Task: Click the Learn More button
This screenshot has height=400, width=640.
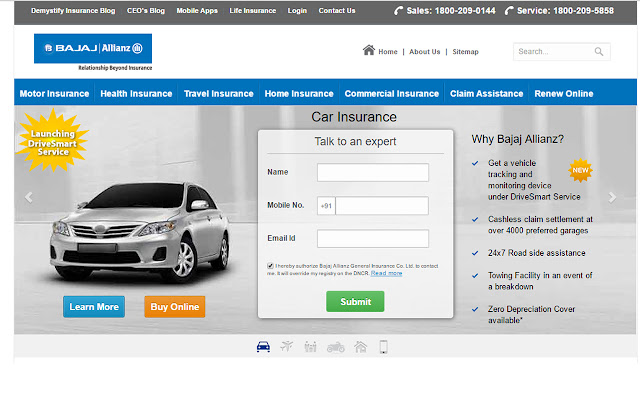Action: (94, 307)
